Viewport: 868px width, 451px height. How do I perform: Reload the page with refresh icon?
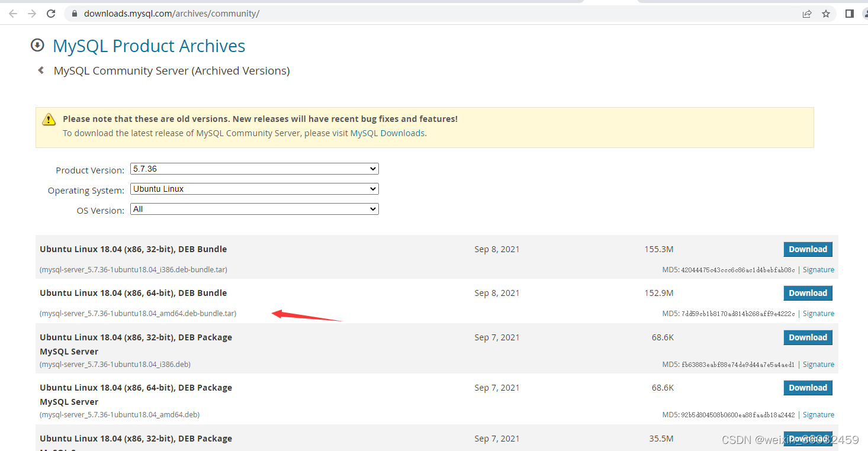pos(51,14)
